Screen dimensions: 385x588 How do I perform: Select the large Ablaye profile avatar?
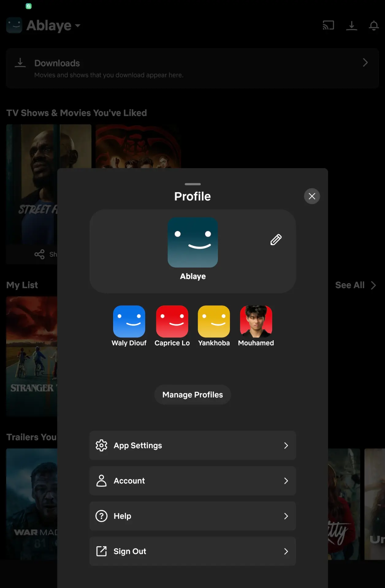coord(193,242)
